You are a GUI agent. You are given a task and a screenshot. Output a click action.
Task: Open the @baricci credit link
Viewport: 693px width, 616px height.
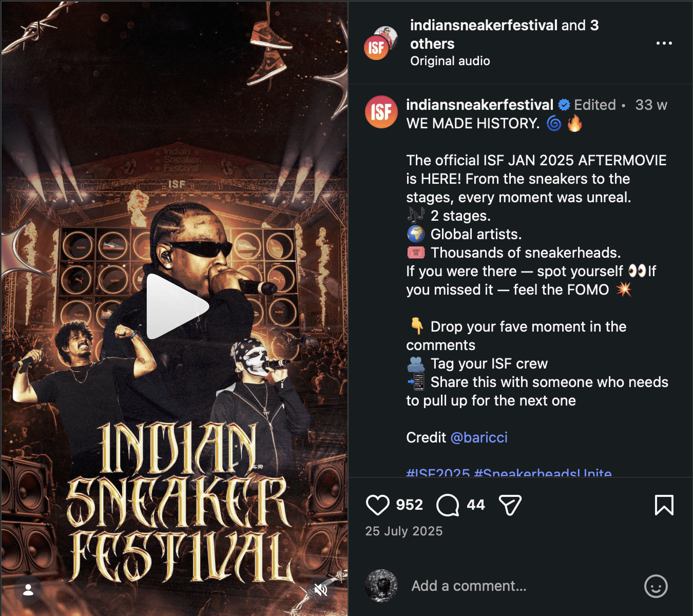coord(479,437)
